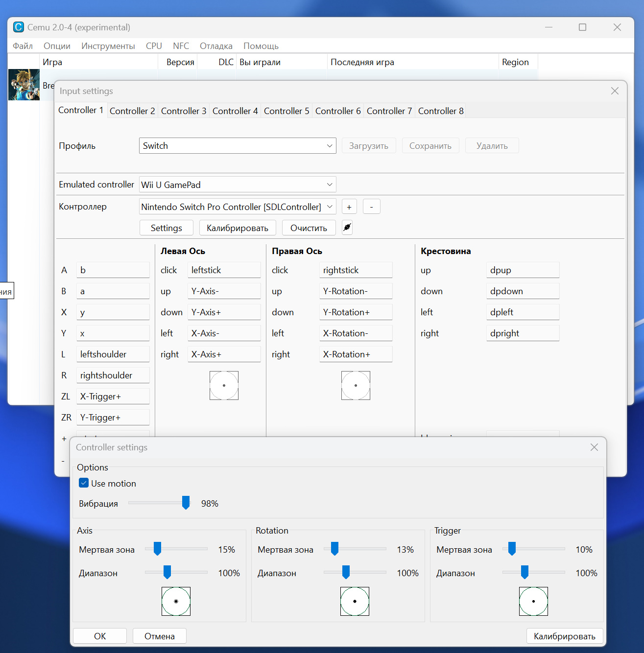Click the B button mapping field

pyautogui.click(x=113, y=291)
